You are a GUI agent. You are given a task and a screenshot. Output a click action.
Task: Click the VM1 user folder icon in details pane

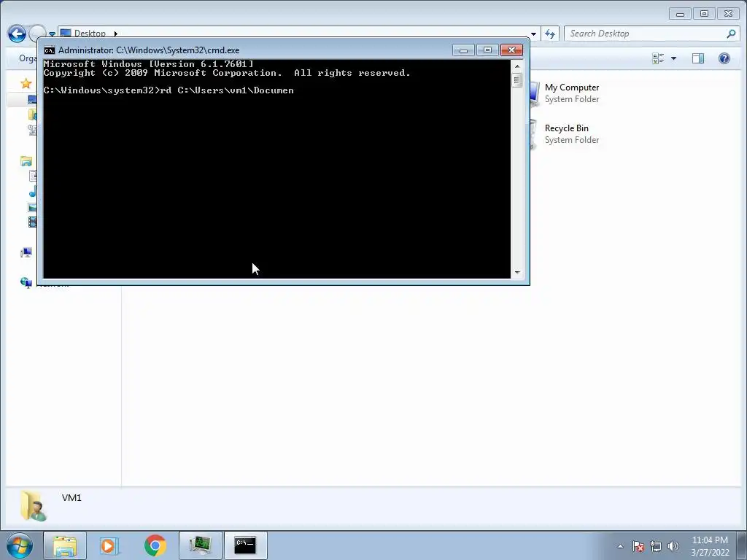pos(33,506)
